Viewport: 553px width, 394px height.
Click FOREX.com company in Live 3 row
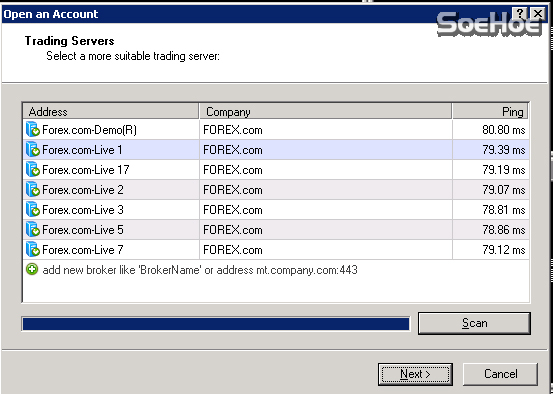click(x=233, y=211)
